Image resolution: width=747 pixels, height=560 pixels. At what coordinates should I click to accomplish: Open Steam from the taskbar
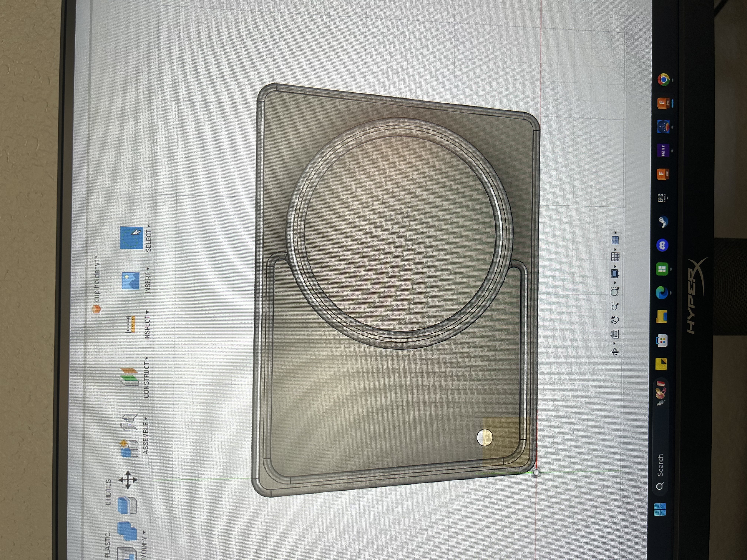pyautogui.click(x=663, y=222)
